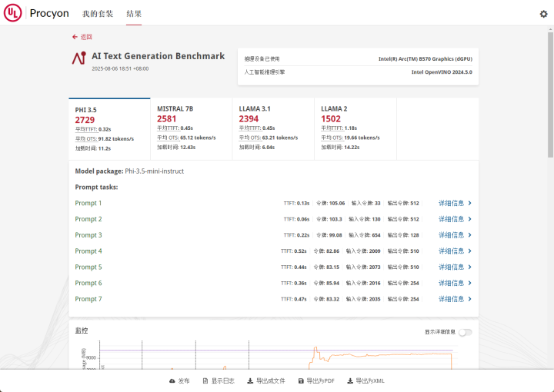Click the Prompt 1 label
Viewport: 554px width, 392px height.
[x=88, y=203]
